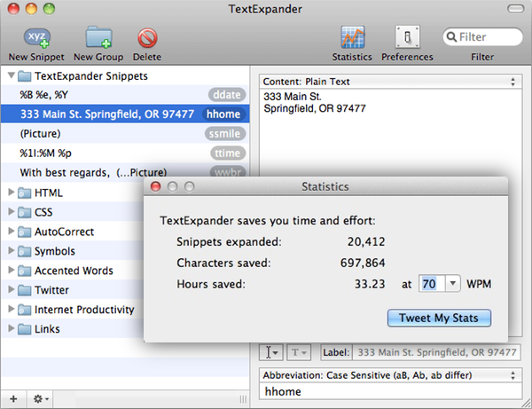532x409 pixels.
Task: Click the ddate abbreviation badge
Action: (x=227, y=95)
